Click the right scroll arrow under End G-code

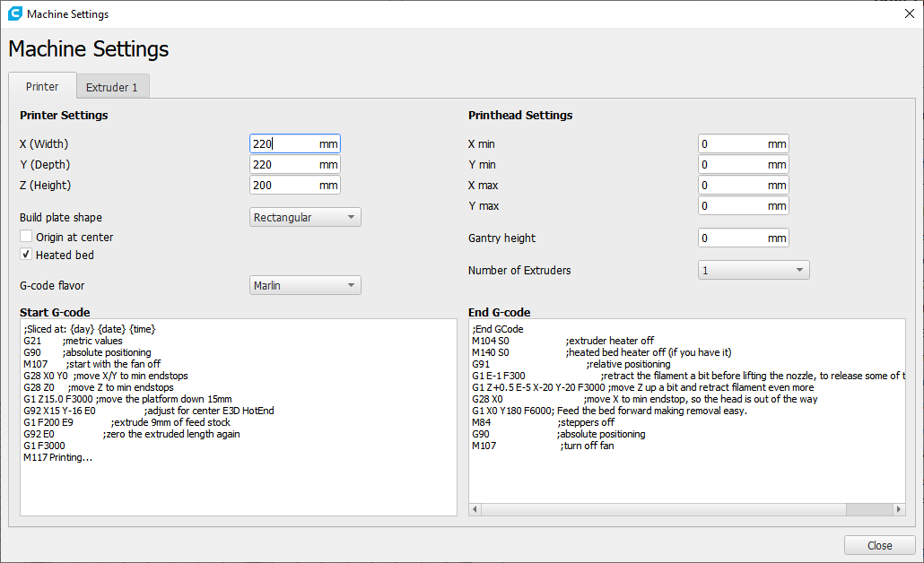click(900, 510)
